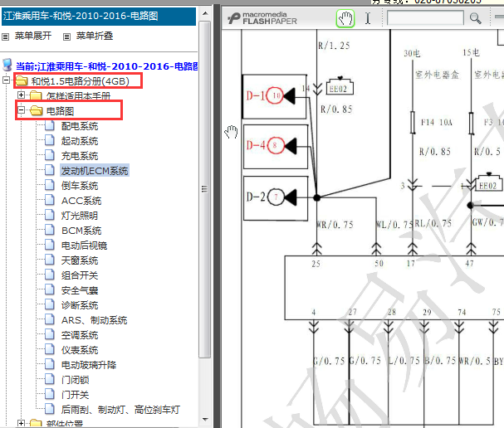504x428 pixels.
Task: Click the page icon beside 配电系统
Action: tap(50, 125)
